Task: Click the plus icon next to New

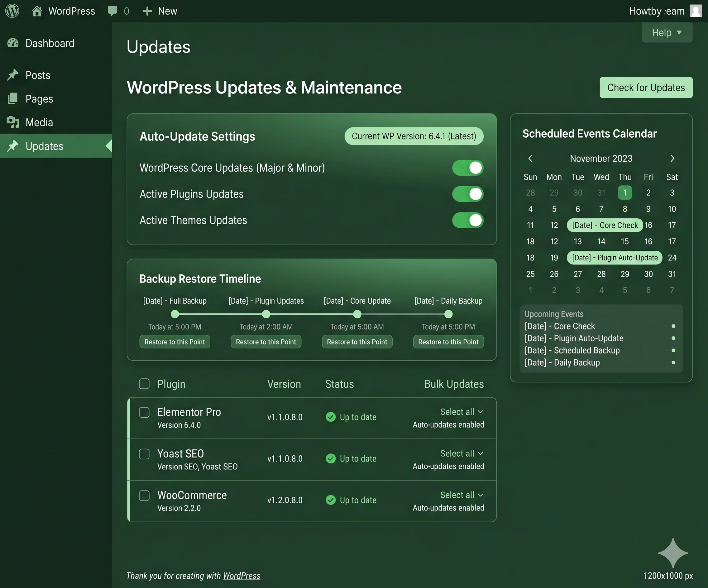Action: click(x=147, y=11)
